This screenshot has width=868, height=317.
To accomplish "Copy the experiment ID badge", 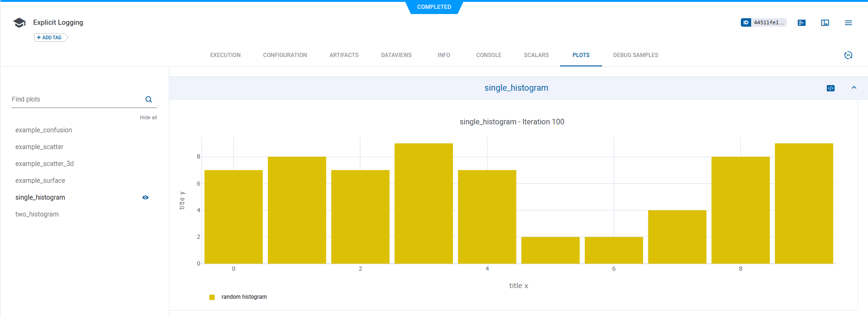I will [x=763, y=22].
